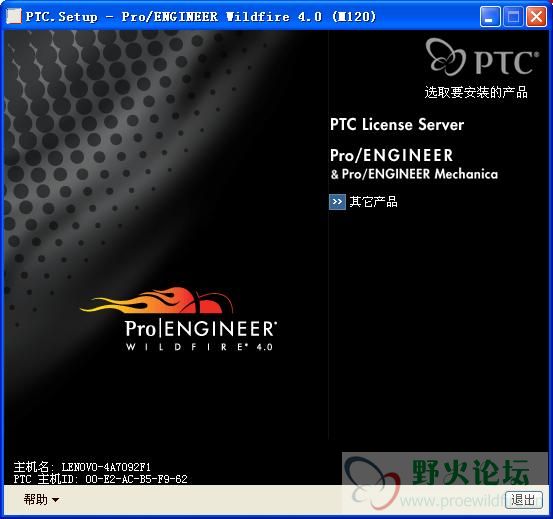553x519 pixels.
Task: Select Pro/ENGINEER product to install
Action: pyautogui.click(x=391, y=155)
